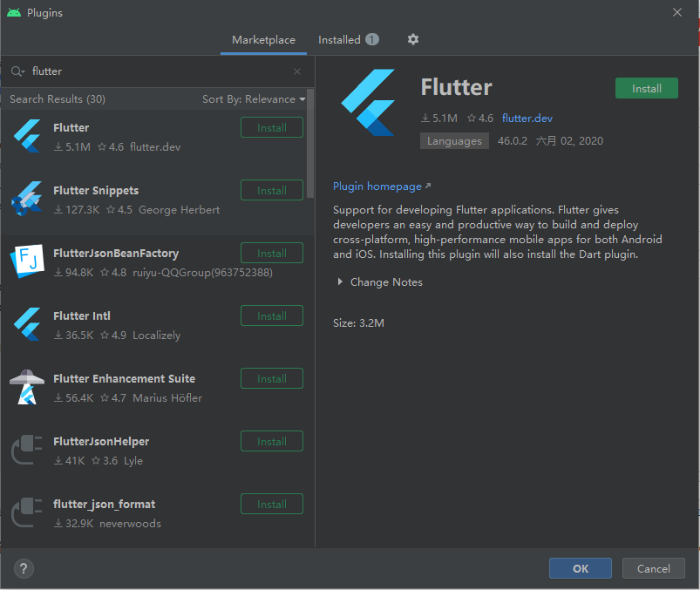Click the flutter_json_format plug icon
The height and width of the screenshot is (590, 700).
[x=27, y=512]
